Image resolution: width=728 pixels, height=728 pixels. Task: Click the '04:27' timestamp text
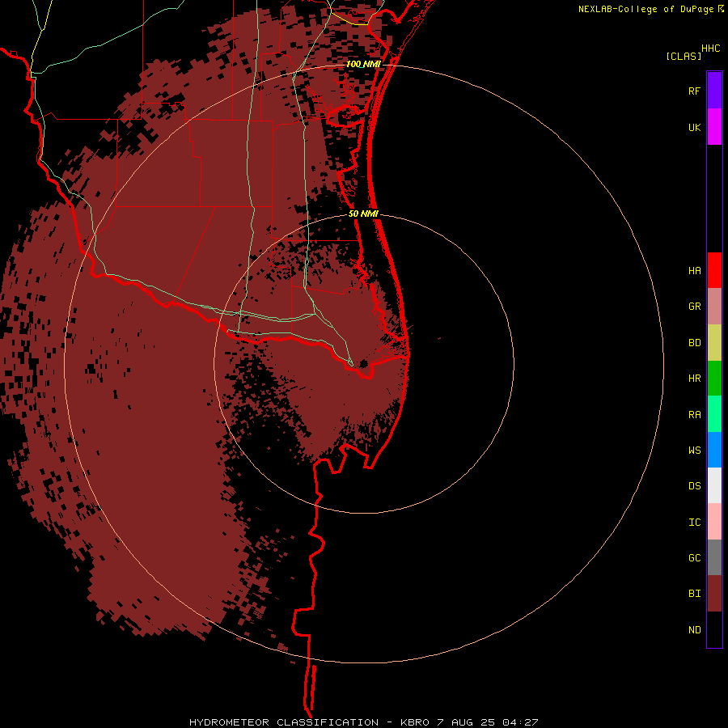(x=520, y=722)
